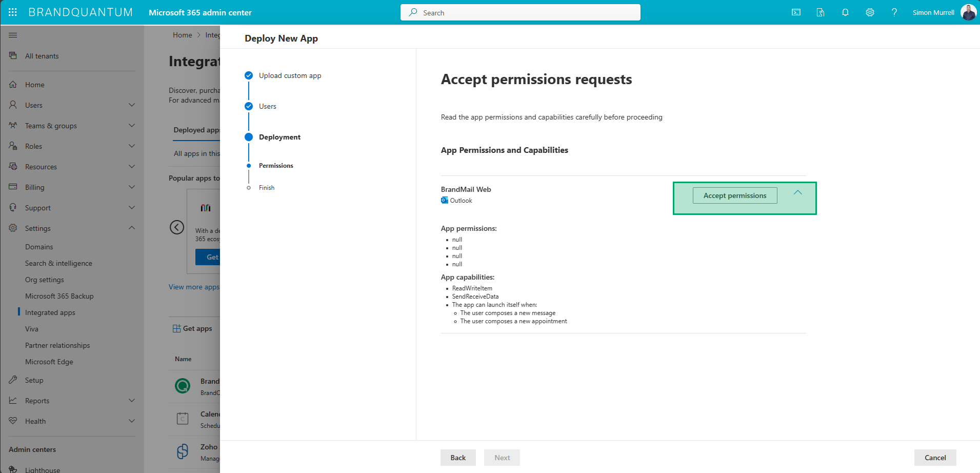Click the ReadWriteItem capability text
Viewport: 980px width, 473px height.
(472, 288)
